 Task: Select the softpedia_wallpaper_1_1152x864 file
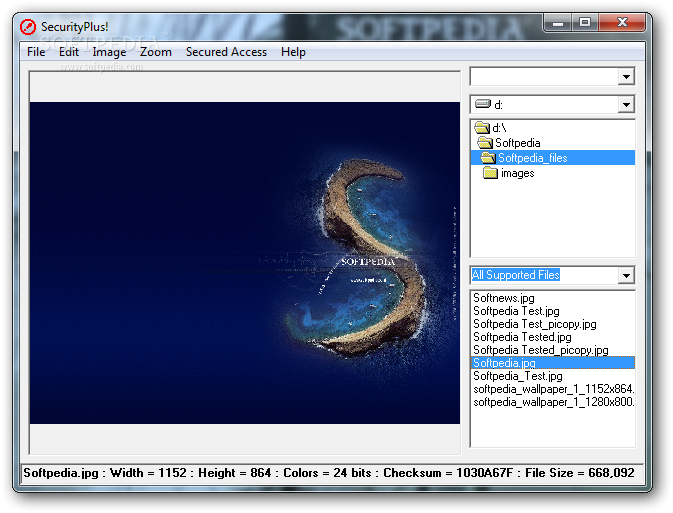[x=553, y=389]
